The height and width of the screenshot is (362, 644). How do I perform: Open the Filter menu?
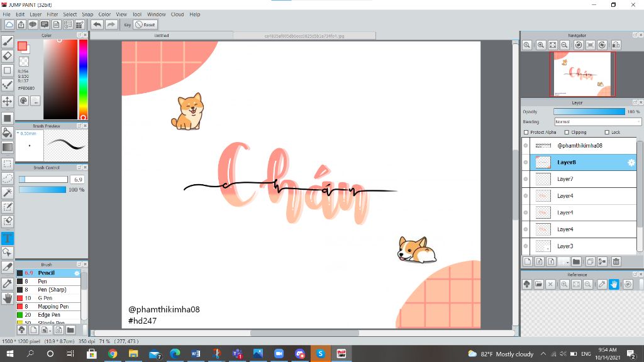point(52,14)
